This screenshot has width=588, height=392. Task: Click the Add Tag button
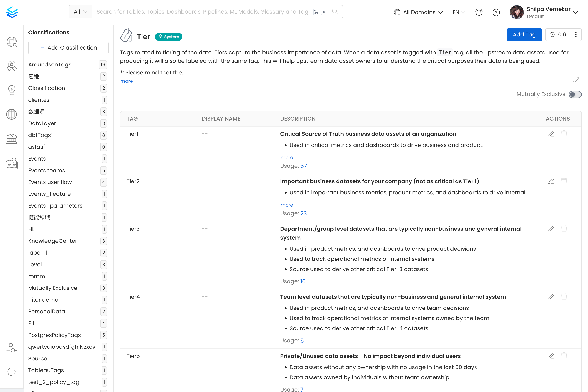(x=524, y=34)
